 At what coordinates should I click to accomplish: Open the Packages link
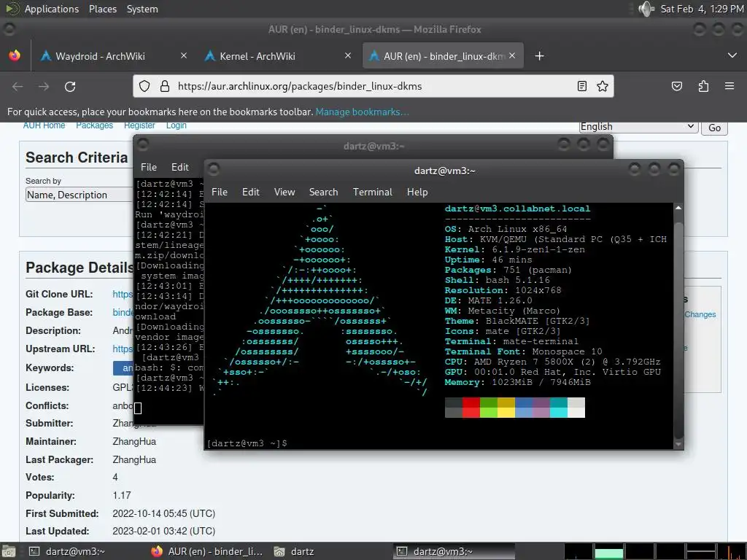pos(94,125)
